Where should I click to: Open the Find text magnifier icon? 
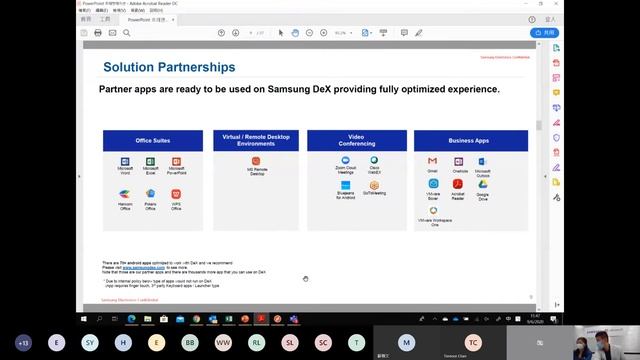(127, 33)
